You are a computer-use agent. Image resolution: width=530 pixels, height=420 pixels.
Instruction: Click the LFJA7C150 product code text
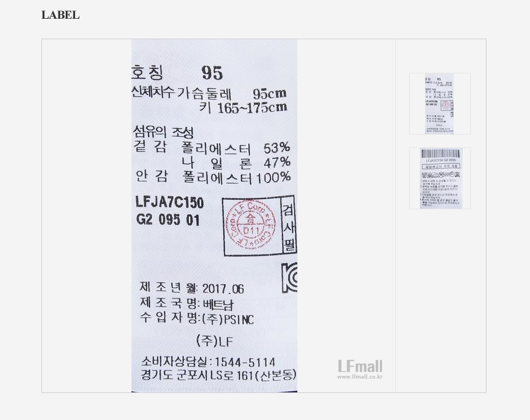(169, 202)
